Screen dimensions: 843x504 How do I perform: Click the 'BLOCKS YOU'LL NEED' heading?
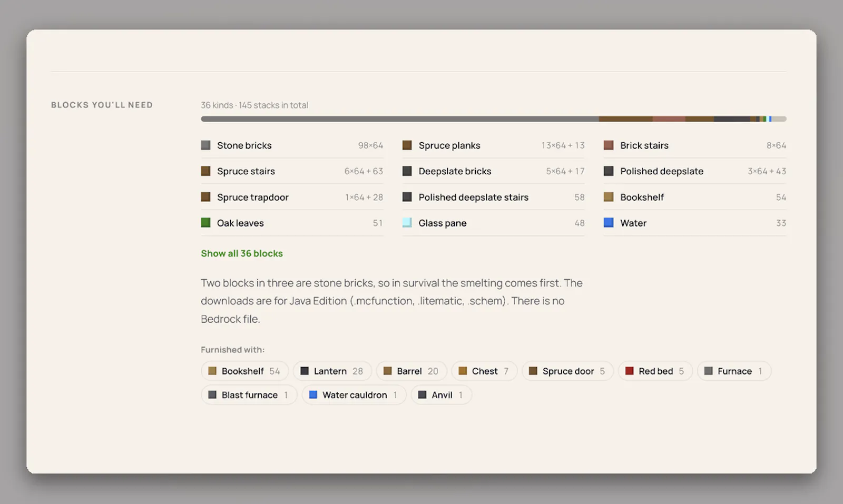102,105
